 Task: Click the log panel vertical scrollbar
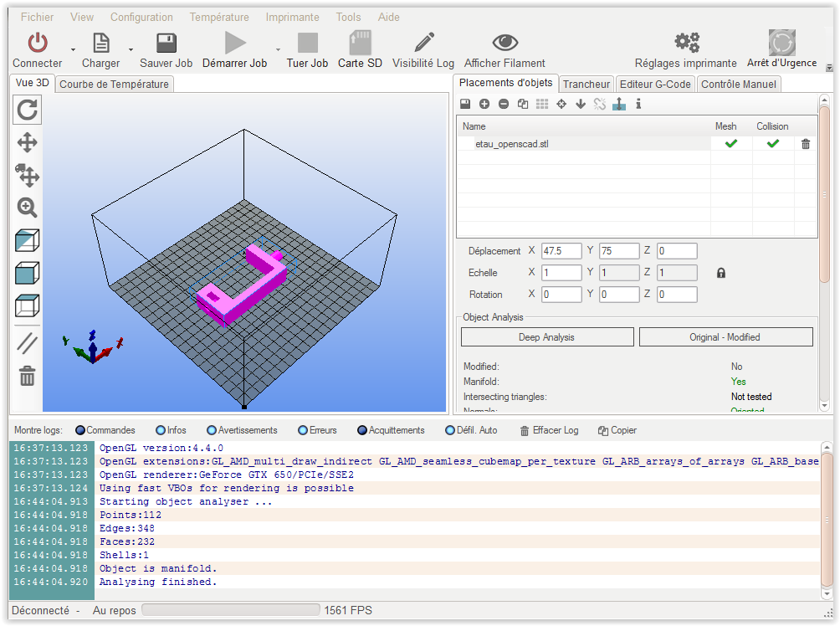click(x=827, y=521)
